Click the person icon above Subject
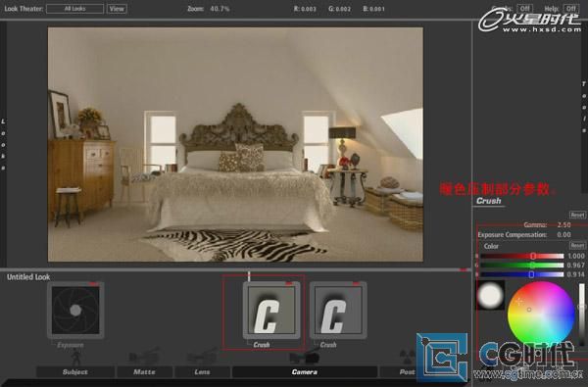 [x=75, y=357]
